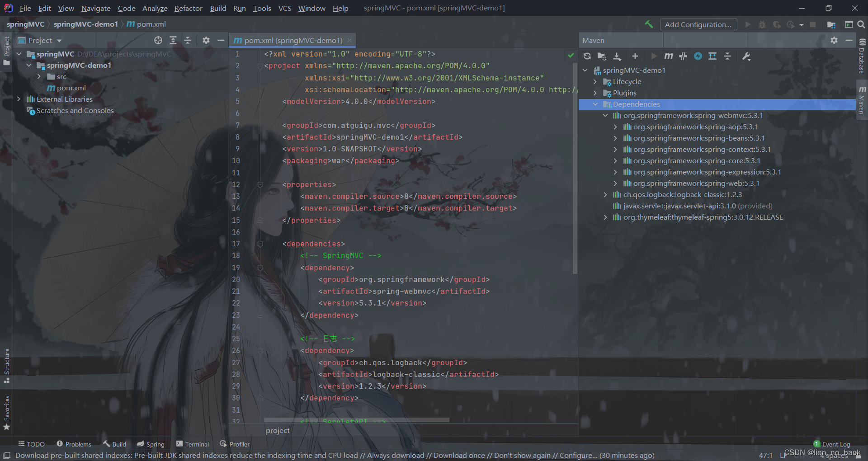Click line 47:1 cursor position indicator
Image resolution: width=868 pixels, height=461 pixels.
pos(766,455)
